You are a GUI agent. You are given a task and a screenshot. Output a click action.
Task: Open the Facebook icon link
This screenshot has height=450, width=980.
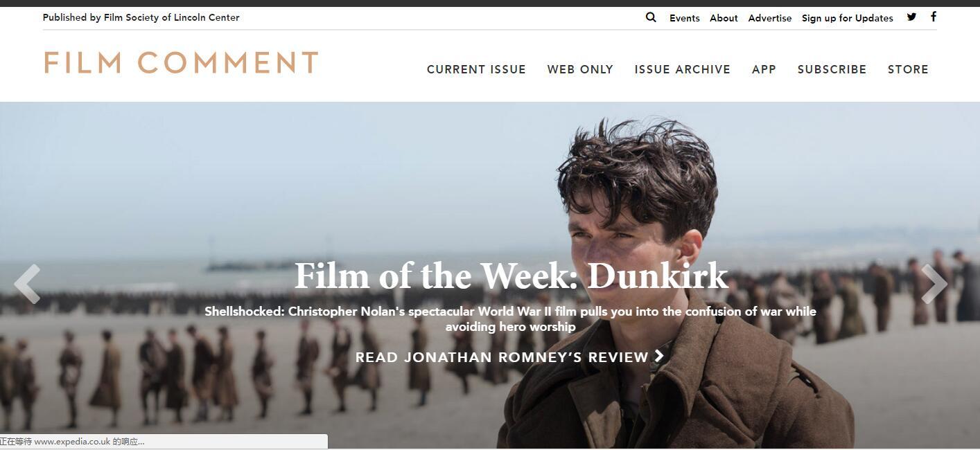934,17
